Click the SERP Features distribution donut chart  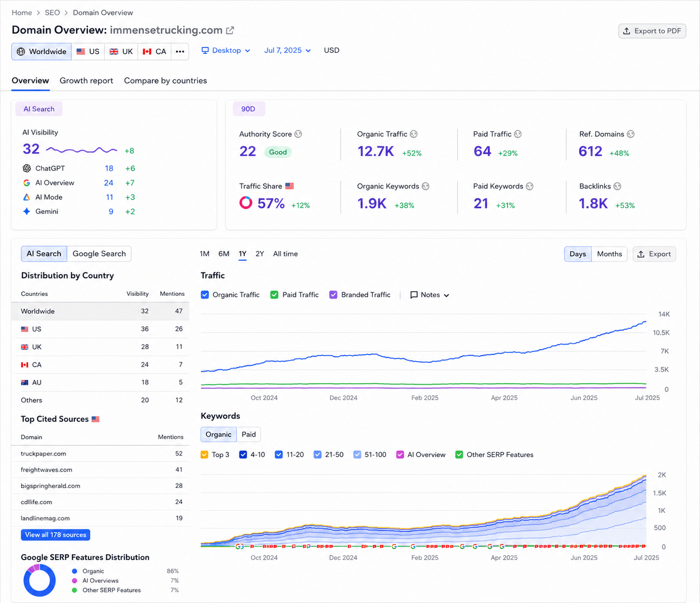39,580
